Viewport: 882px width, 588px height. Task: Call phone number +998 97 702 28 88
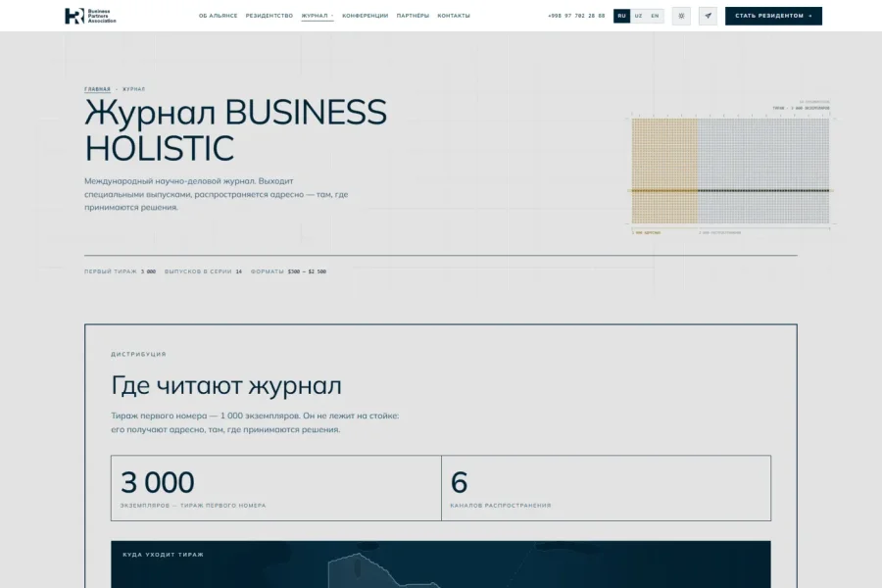pyautogui.click(x=576, y=16)
